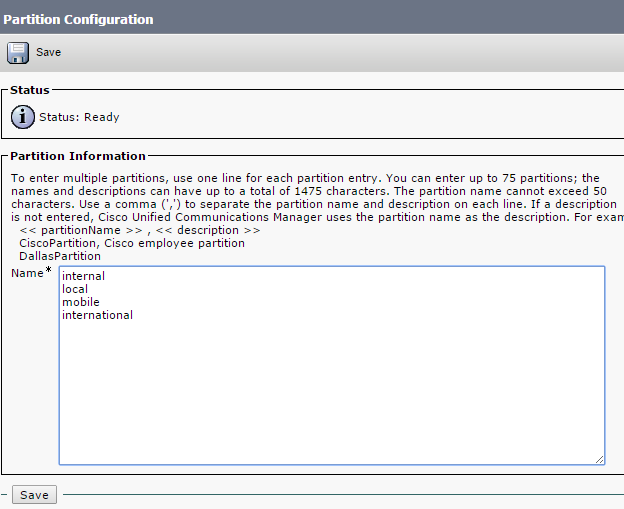Place cursor on the 'mobile' line

point(80,302)
